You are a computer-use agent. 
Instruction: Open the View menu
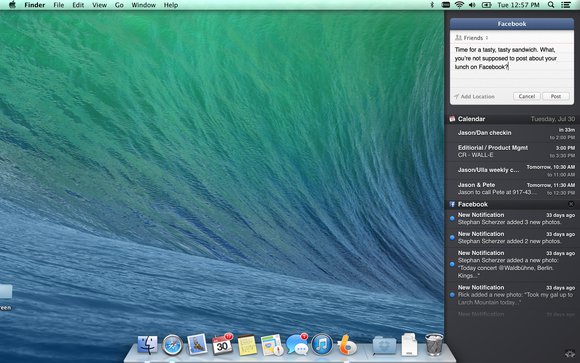(100, 5)
